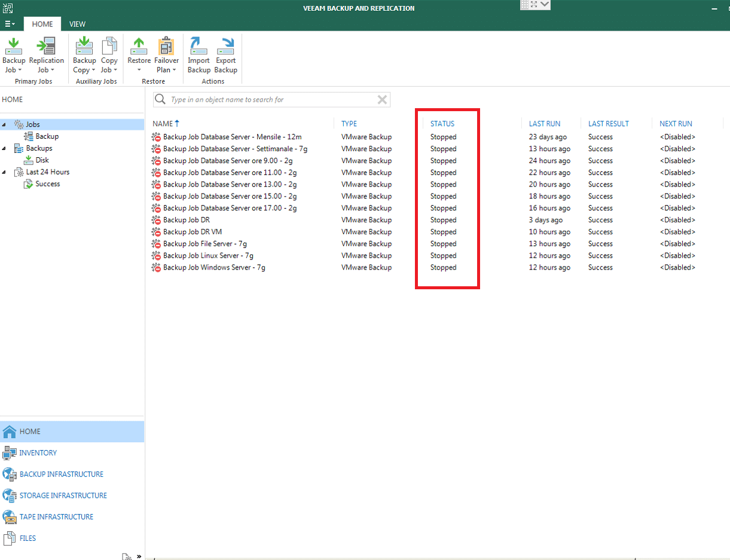Image resolution: width=730 pixels, height=560 pixels.
Task: Select the Jobs tree node
Action: point(32,124)
